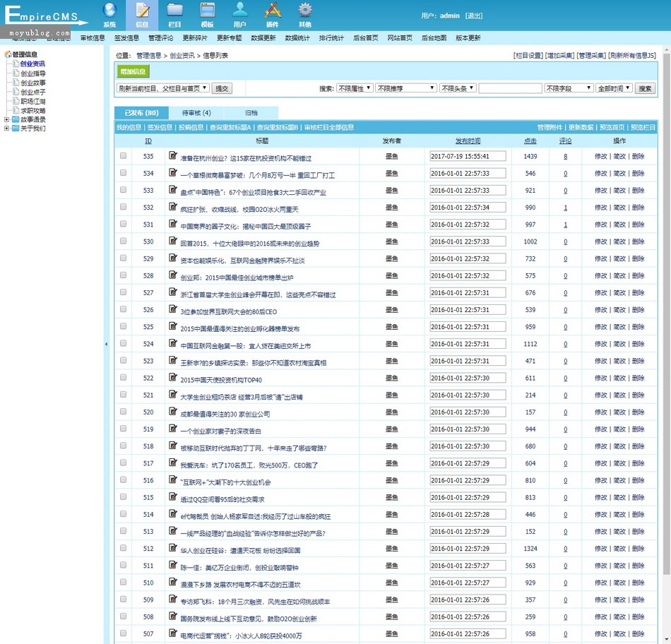The image size is (671, 644).
Task: Select the 信息 notepad icon in top navigation
Action: pos(142,11)
